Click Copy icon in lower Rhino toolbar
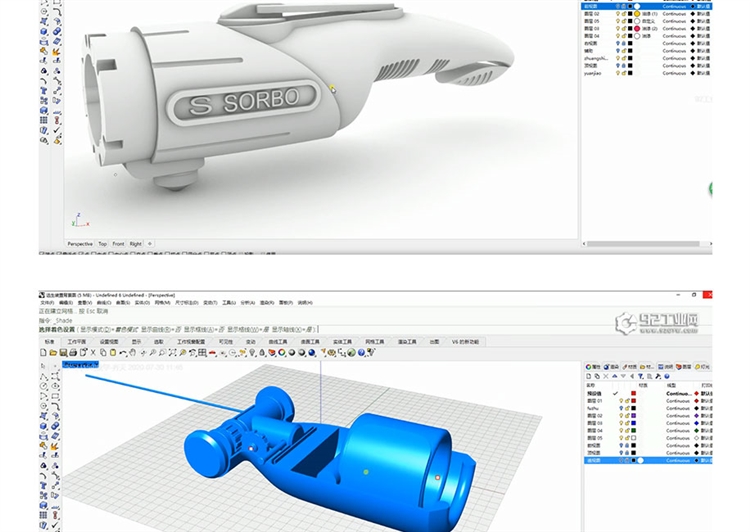 tap(103, 353)
